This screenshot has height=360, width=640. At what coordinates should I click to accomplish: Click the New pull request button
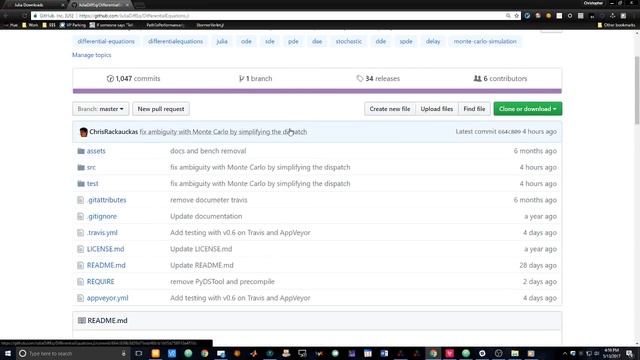pos(161,109)
